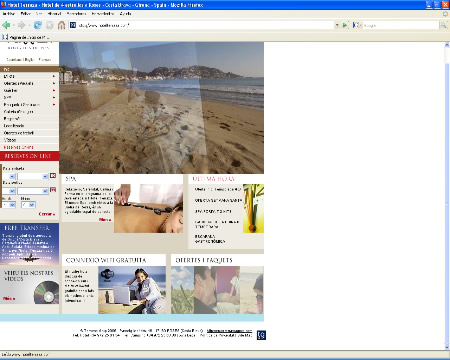The width and height of the screenshot is (450, 360).
Task: Open the Ajuda menu in menu bar
Action: coord(125,14)
